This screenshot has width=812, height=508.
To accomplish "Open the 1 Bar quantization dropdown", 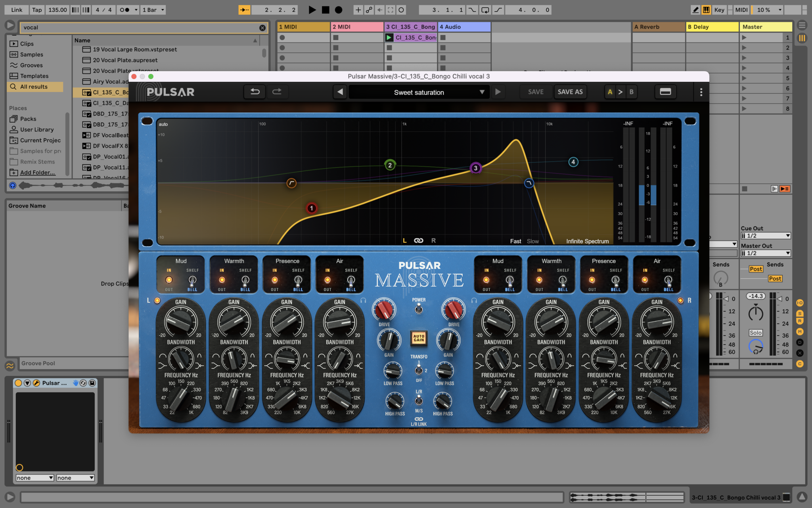I will coord(153,10).
